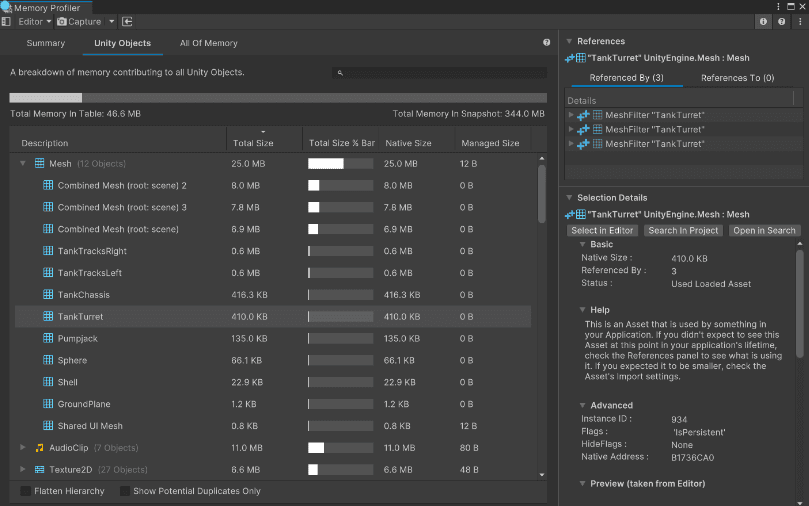Click Pumpjack mesh icon
Image resolution: width=809 pixels, height=506 pixels.
pos(48,338)
